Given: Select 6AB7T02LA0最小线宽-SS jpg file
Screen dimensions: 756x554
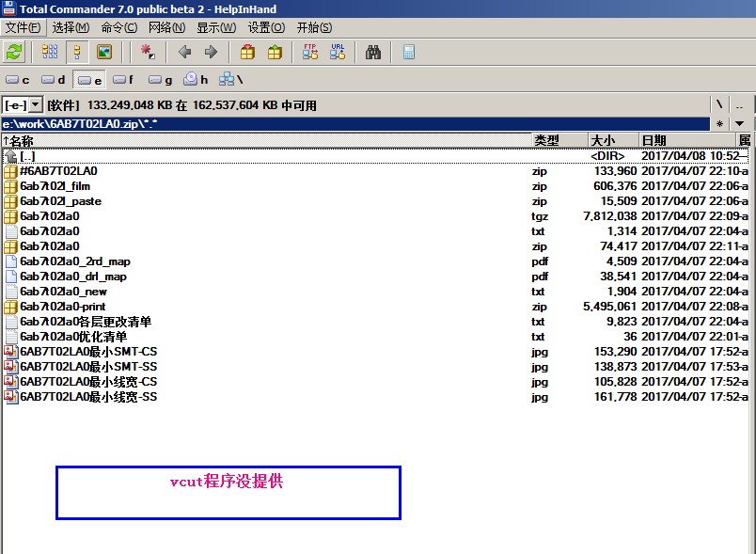Looking at the screenshot, I should (376, 397).
